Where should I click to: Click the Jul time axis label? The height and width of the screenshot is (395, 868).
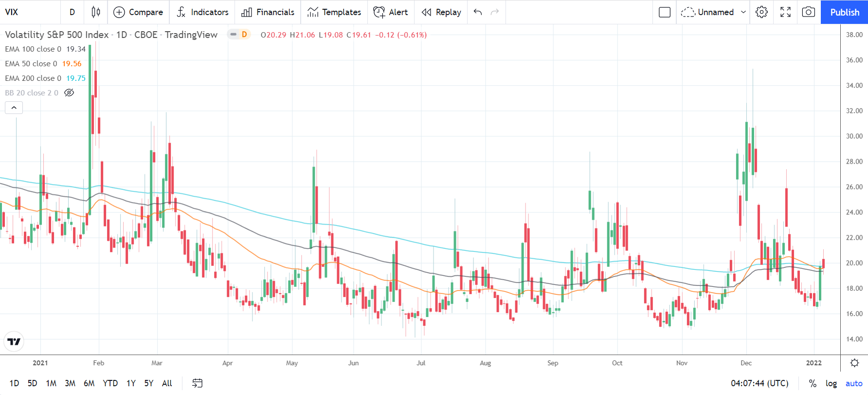[421, 363]
